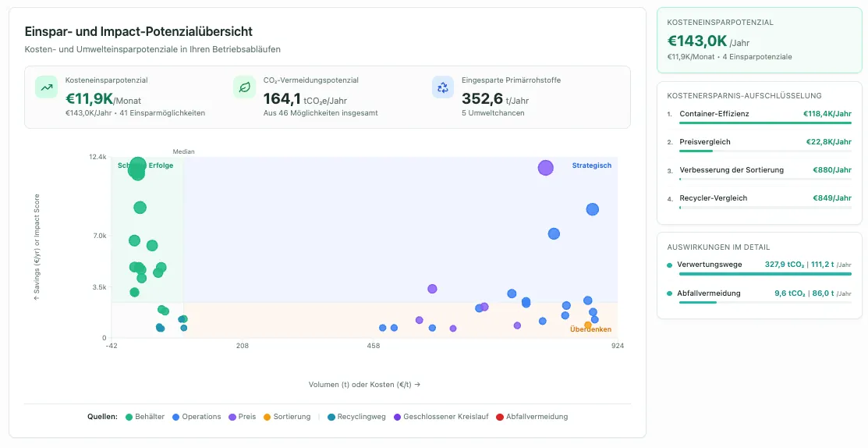
Task: Click the Strategisch quadrant label
Action: [591, 165]
